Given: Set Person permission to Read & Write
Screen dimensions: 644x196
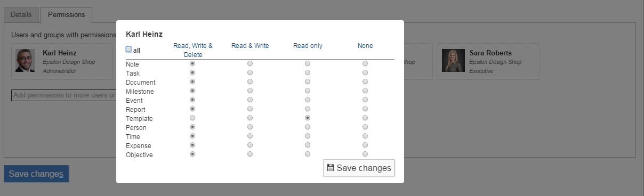Looking at the screenshot, I should tap(250, 127).
